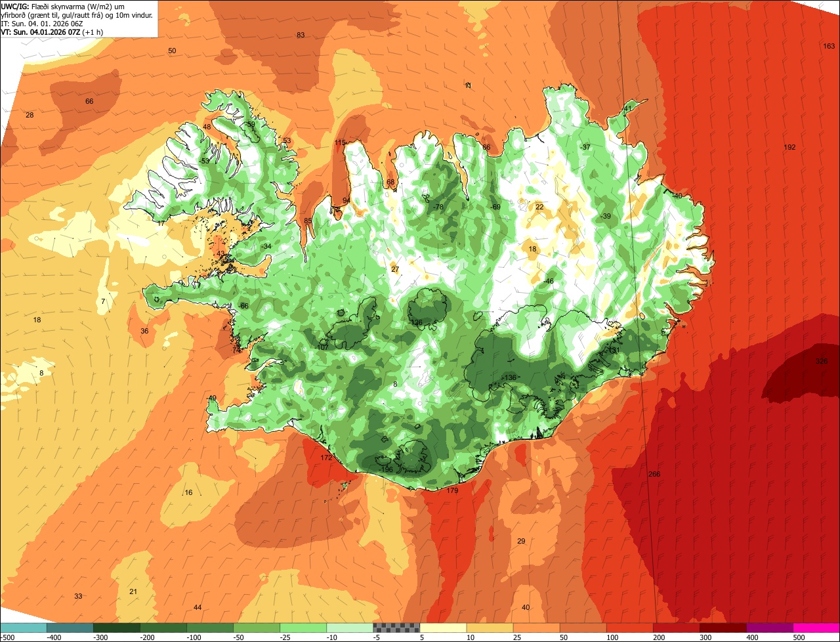This screenshot has height=642, width=840.
Task: Click the dark maroon legend swatch from 300 to 400
Action: 723,628
